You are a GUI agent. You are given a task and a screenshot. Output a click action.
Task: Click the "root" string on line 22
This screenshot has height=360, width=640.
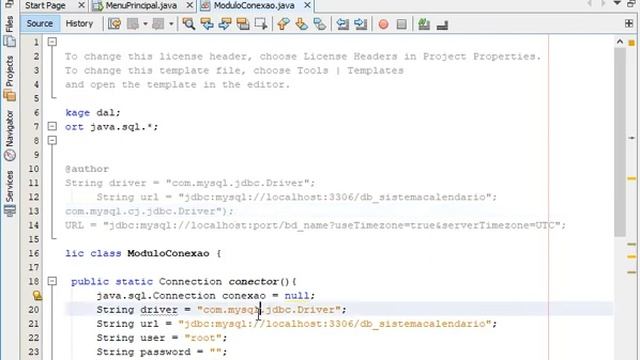click(x=203, y=338)
